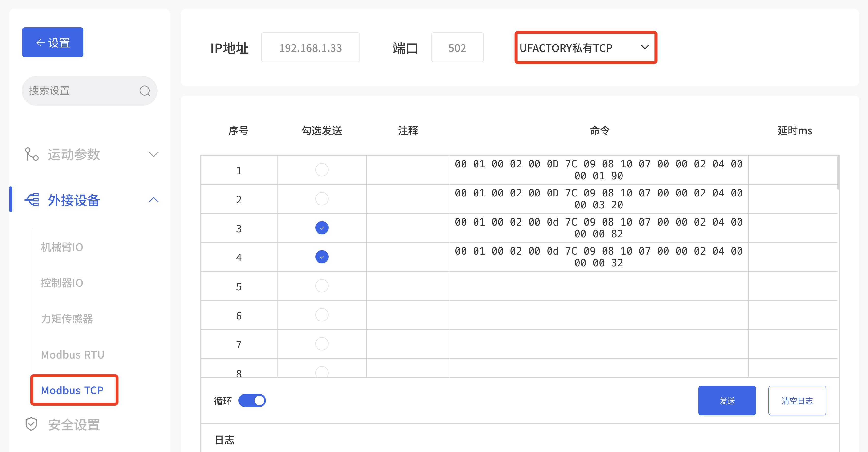
Task: Open the 力矩传感器 settings page
Action: click(x=67, y=318)
